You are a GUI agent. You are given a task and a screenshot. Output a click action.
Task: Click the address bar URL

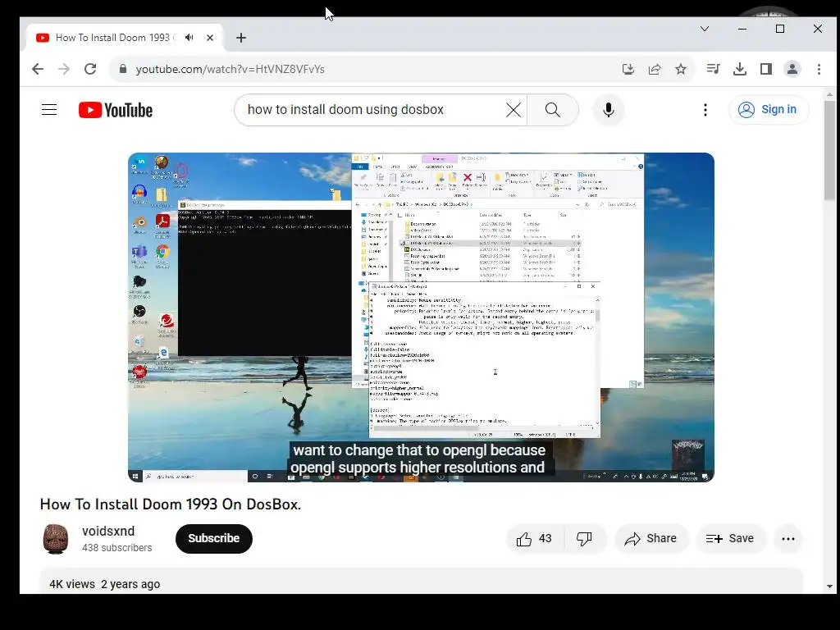[x=230, y=69]
